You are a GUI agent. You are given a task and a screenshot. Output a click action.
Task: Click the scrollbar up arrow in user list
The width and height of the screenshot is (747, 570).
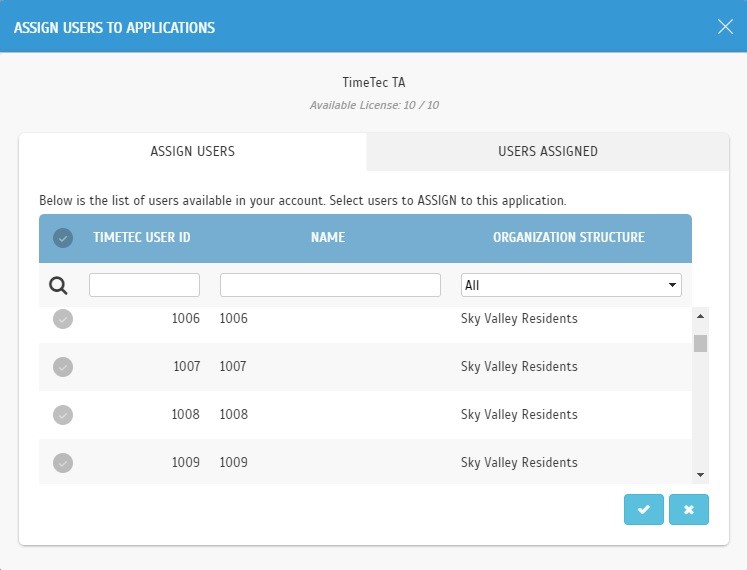coord(700,316)
